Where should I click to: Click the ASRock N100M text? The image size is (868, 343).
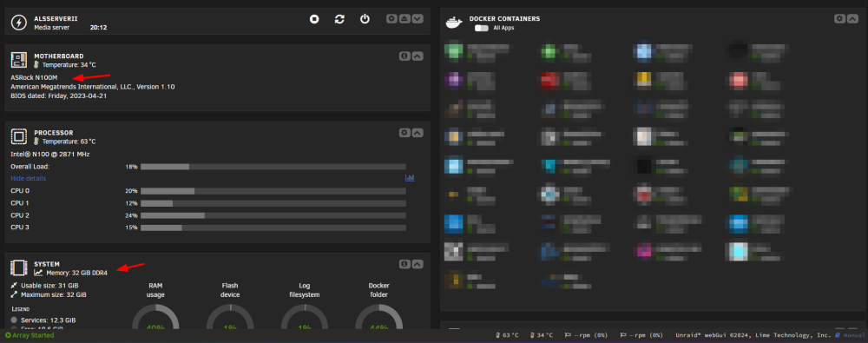point(34,77)
